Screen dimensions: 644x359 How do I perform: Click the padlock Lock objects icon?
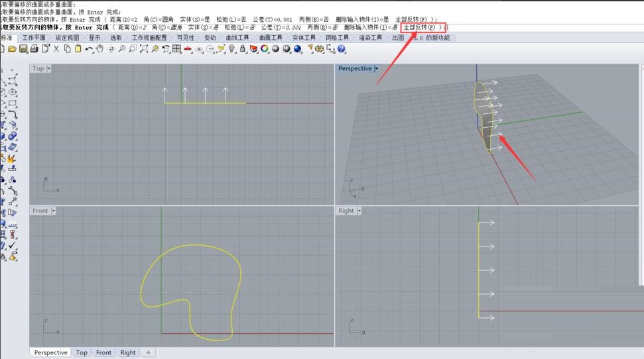coord(243,49)
